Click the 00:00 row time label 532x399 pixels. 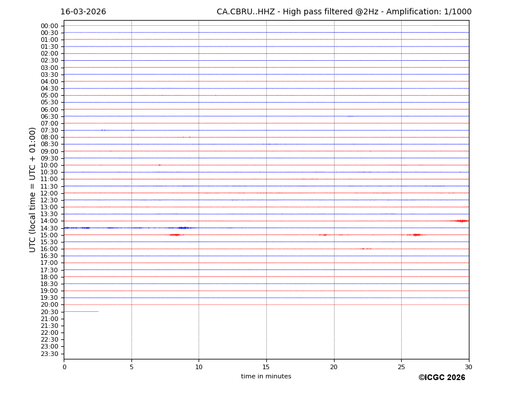pos(49,26)
